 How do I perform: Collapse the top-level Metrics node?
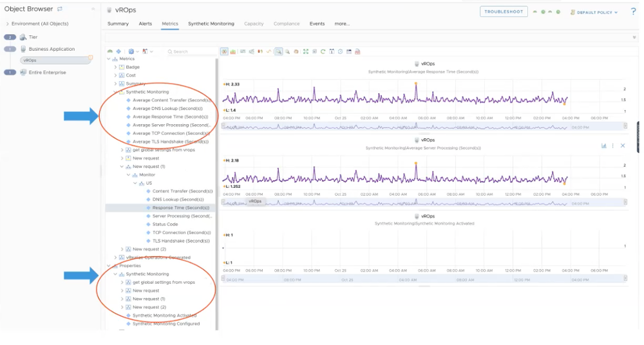click(x=109, y=59)
